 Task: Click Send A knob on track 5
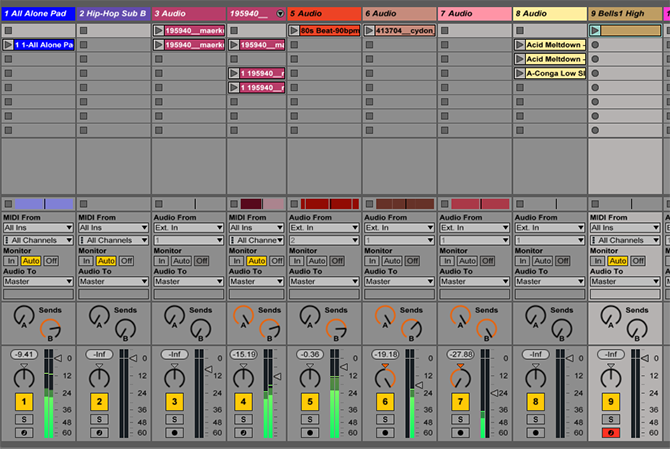pos(309,316)
